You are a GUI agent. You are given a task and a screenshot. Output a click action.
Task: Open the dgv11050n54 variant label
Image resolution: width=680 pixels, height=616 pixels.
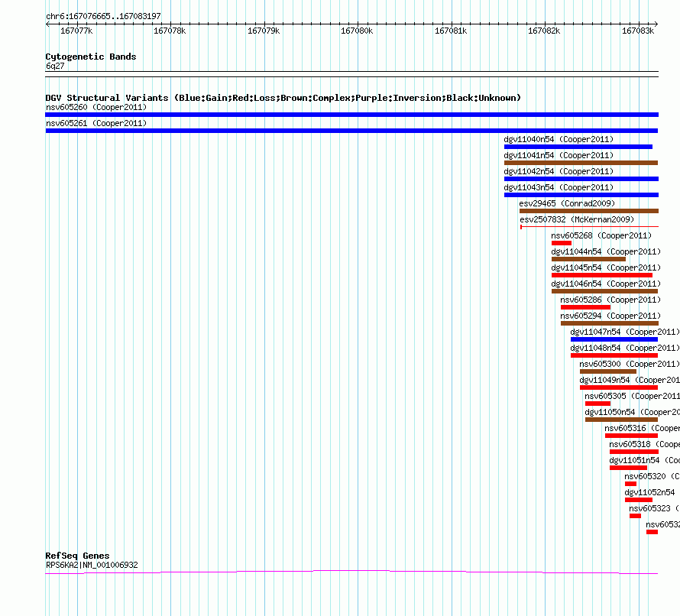pyautogui.click(x=633, y=412)
